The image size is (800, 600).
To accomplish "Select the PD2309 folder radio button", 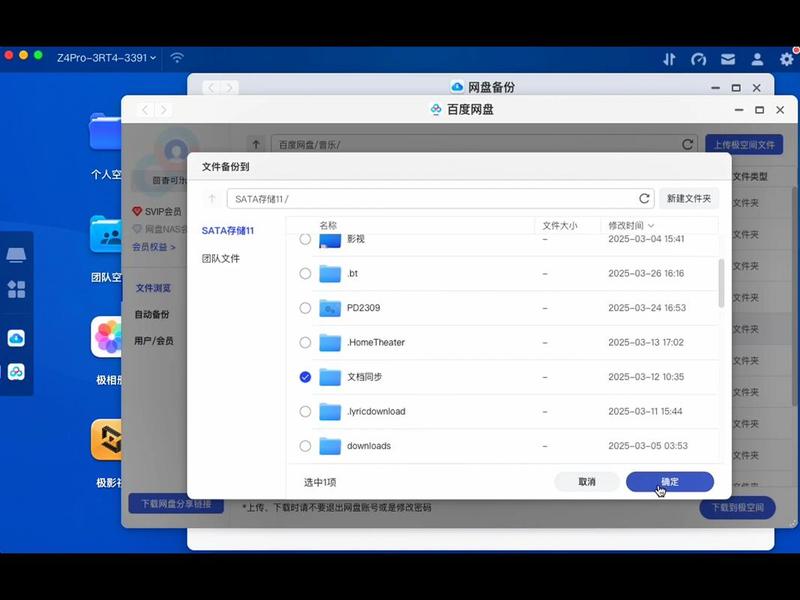I will (305, 308).
